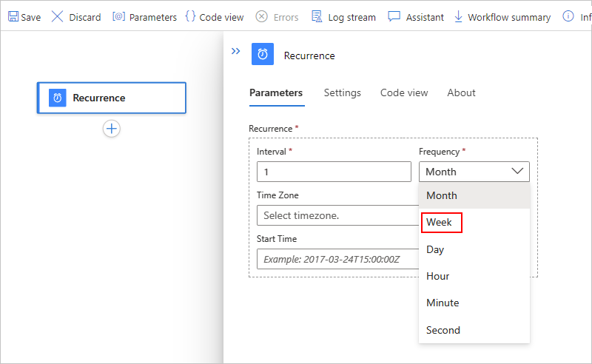
Task: Switch to the Settings tab
Action: pos(343,92)
